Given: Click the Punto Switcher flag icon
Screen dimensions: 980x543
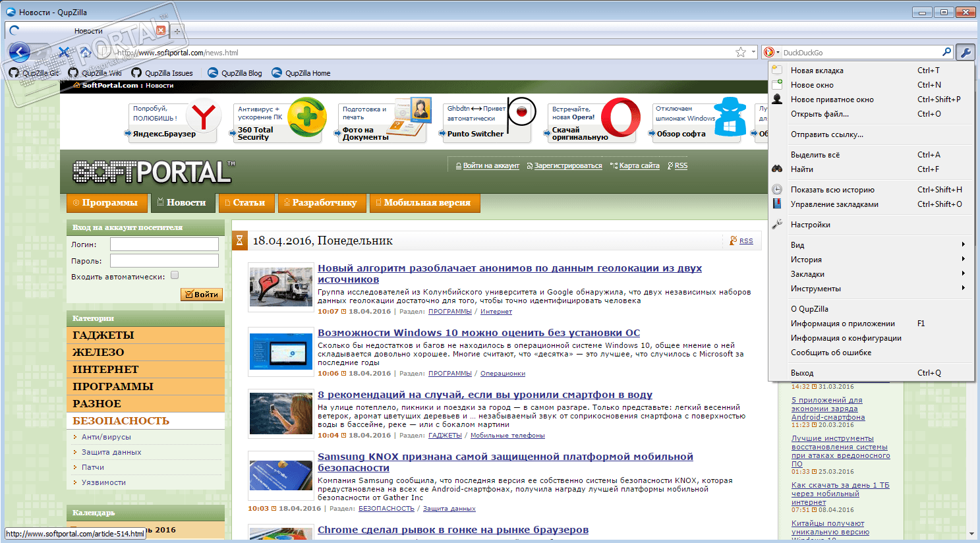Looking at the screenshot, I should 521,113.
